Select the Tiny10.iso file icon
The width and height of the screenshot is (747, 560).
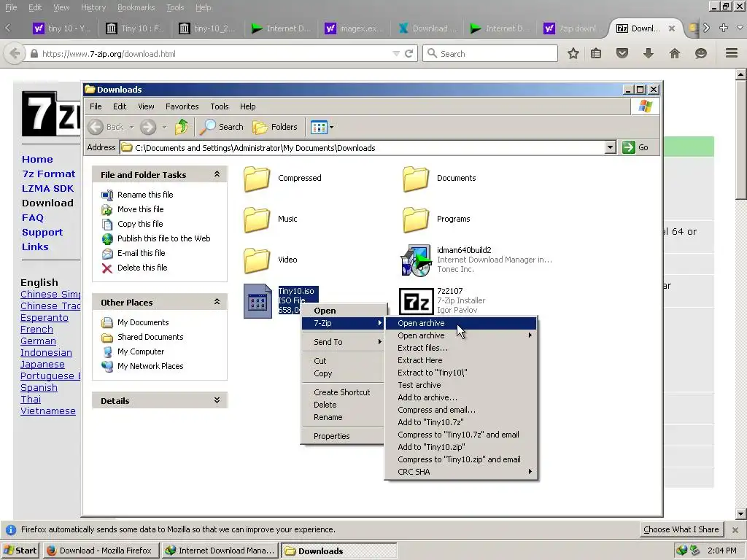click(258, 301)
